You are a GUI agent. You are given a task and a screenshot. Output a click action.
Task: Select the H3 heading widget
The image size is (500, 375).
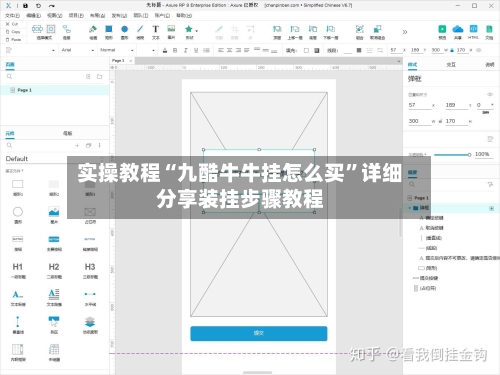(90, 270)
